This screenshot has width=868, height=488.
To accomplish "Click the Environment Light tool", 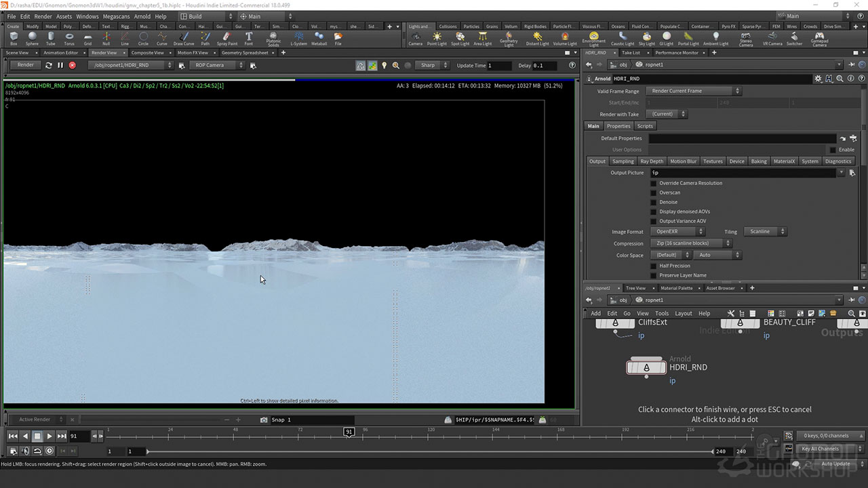I will [x=593, y=39].
